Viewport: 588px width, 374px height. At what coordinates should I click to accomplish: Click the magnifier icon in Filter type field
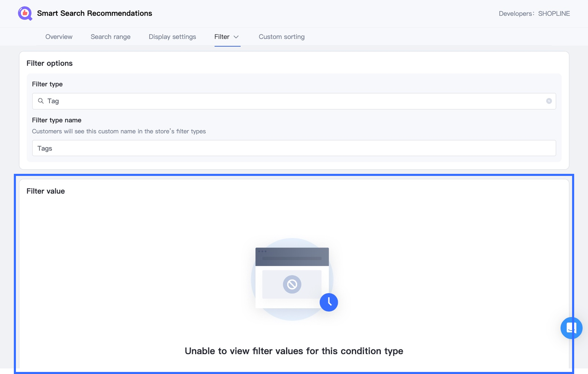pyautogui.click(x=41, y=101)
